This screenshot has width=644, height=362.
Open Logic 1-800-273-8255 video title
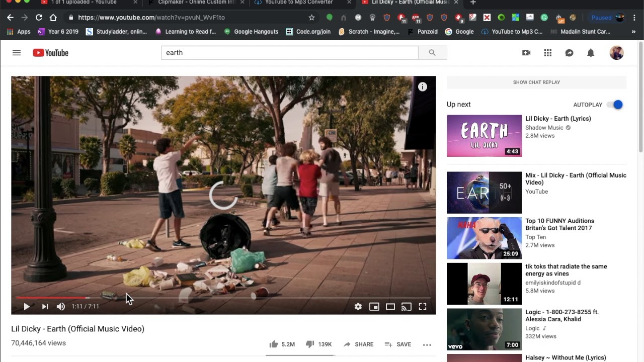click(x=562, y=316)
